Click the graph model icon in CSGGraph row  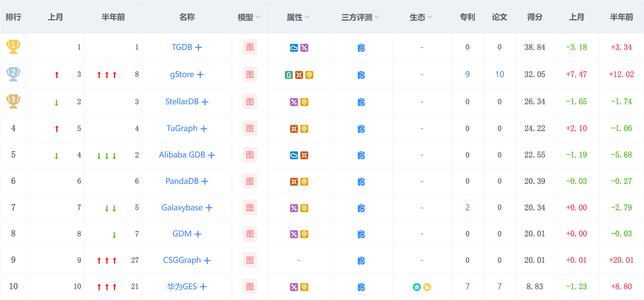250,260
